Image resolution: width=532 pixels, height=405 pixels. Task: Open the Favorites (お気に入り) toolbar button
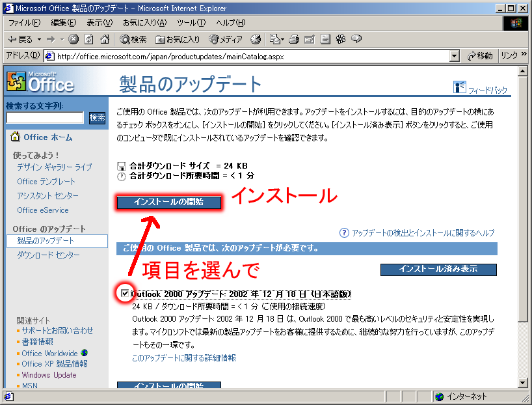pos(178,40)
